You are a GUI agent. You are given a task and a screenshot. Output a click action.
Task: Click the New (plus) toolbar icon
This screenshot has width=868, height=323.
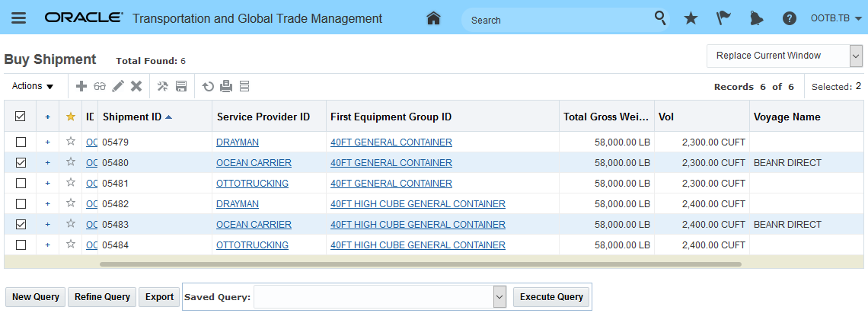click(x=81, y=86)
